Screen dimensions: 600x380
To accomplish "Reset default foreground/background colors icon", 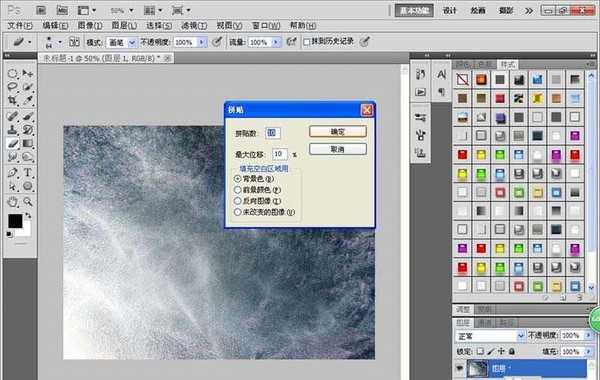I will point(9,234).
